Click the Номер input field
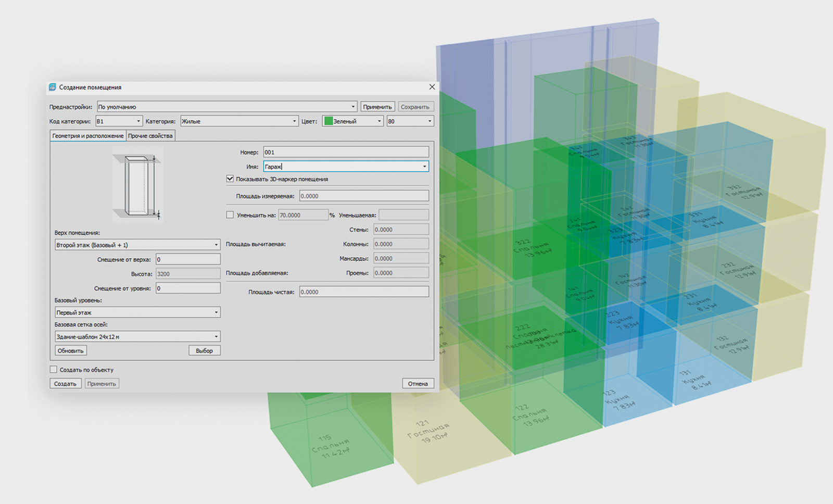 [346, 152]
